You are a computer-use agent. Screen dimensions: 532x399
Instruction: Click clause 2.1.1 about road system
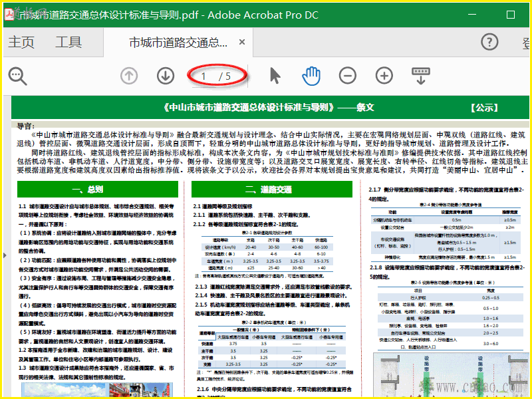click(x=252, y=215)
